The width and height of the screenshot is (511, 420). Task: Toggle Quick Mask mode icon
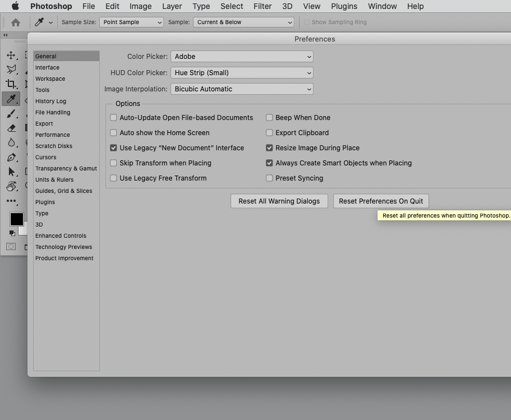tap(11, 247)
